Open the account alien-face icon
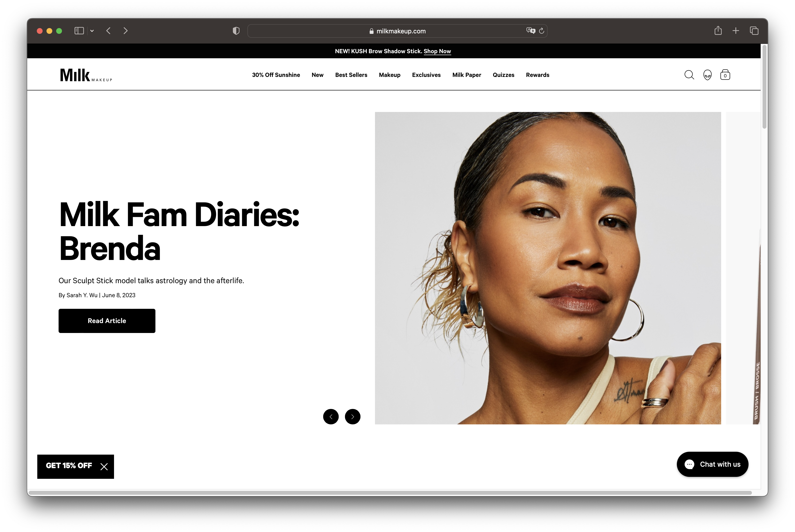The height and width of the screenshot is (532, 795). click(707, 75)
